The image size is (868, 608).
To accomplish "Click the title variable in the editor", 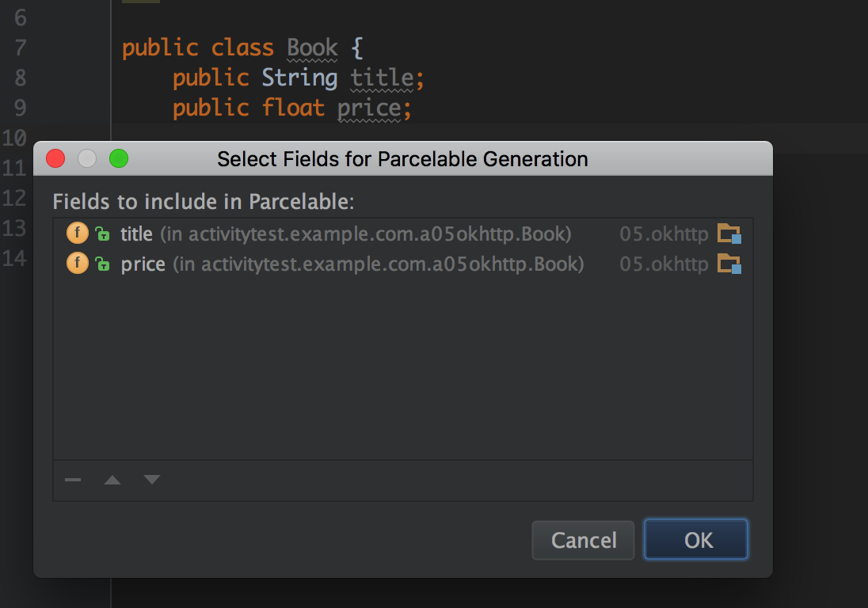I will tap(382, 78).
